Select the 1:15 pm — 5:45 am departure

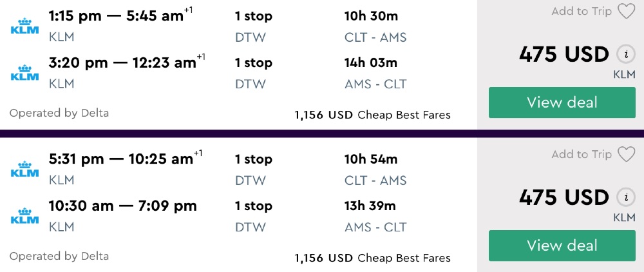[117, 16]
